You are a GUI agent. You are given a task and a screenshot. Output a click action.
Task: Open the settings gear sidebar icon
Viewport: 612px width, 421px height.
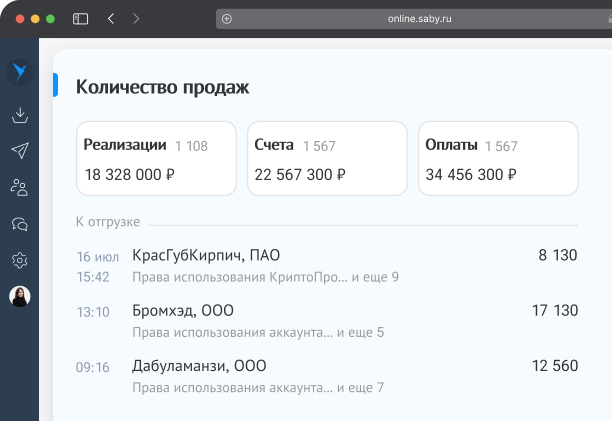point(19,260)
